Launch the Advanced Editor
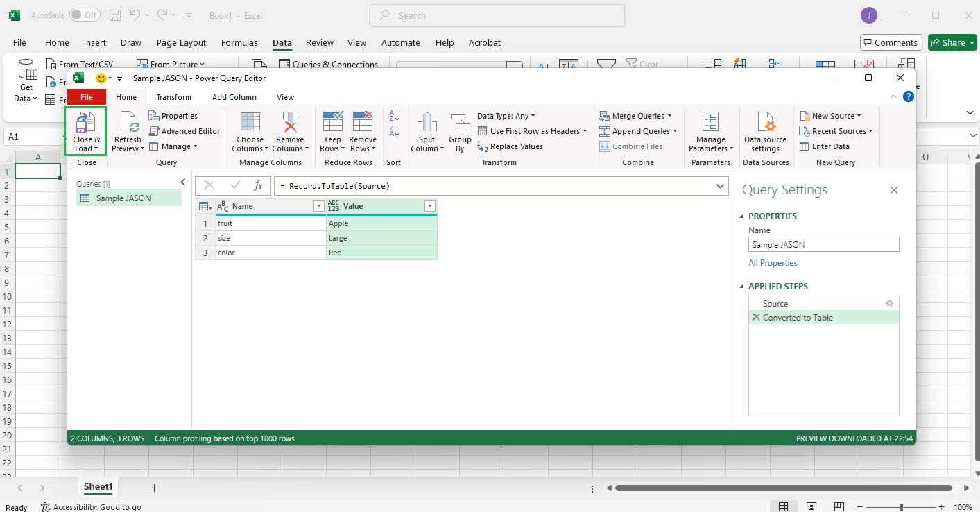The width and height of the screenshot is (980, 512). coord(185,131)
